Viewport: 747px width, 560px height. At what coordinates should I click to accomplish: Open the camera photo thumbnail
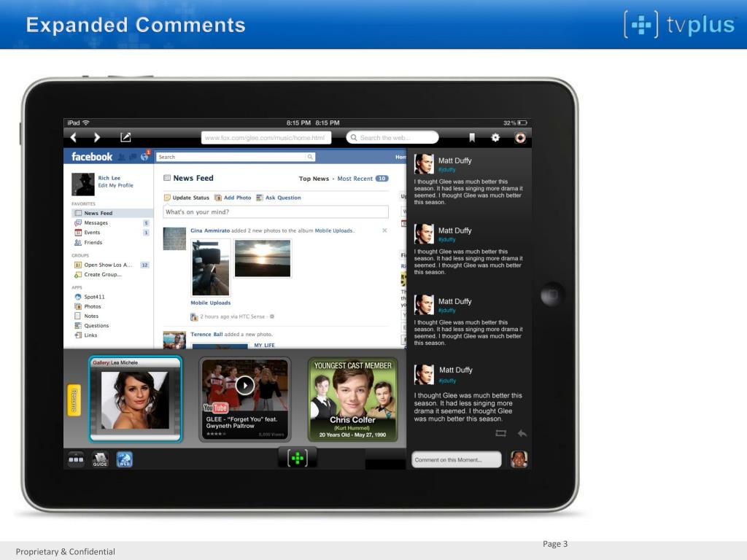211,268
